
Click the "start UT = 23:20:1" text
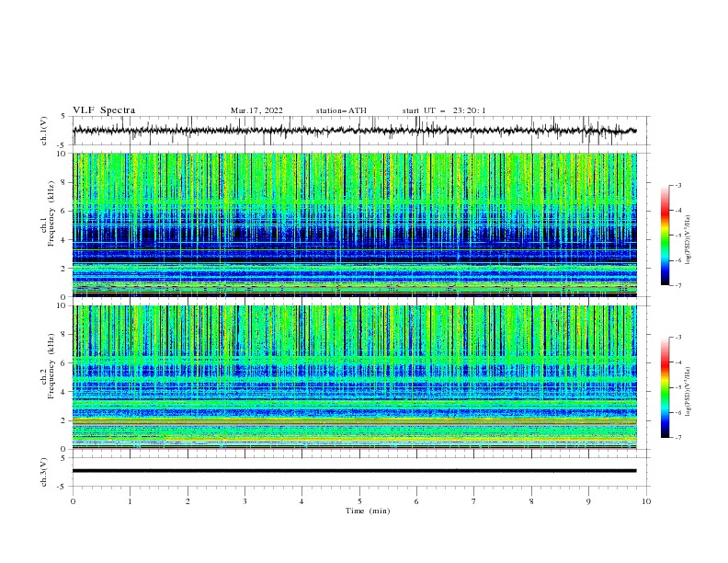(444, 110)
